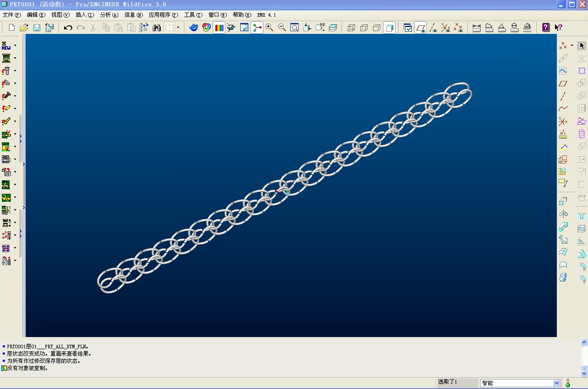
Task: Switch to hidden line display
Action: (x=364, y=28)
